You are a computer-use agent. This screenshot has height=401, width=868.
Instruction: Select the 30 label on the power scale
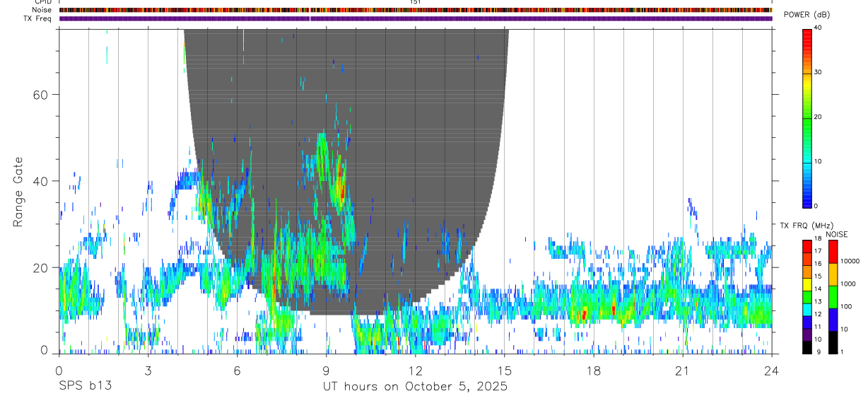(818, 72)
